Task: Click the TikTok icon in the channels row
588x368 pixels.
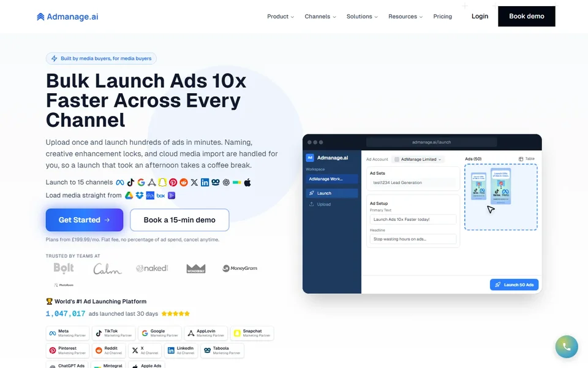Action: 130,183
